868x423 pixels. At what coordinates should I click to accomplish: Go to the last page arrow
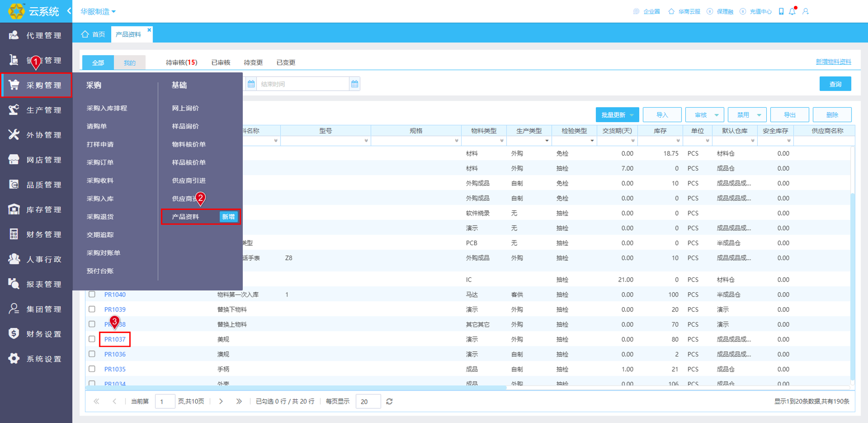(x=239, y=401)
